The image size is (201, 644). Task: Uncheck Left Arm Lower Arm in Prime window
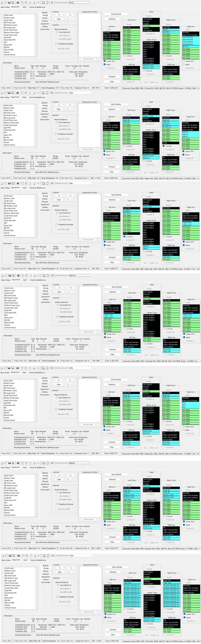point(104,61)
